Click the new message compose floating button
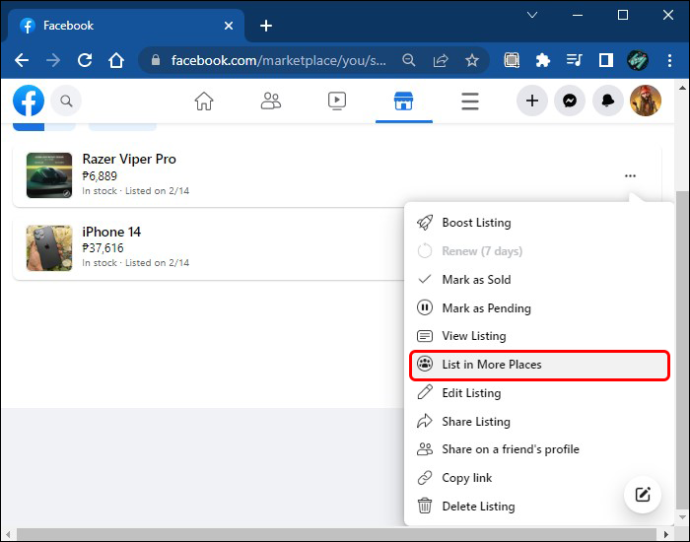Viewport: 690px width, 542px height. [x=642, y=494]
